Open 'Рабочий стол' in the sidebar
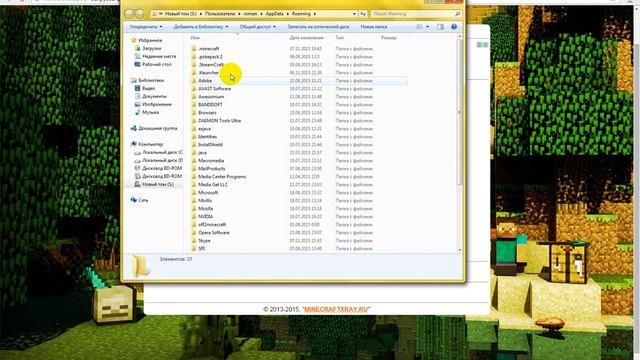Screen dimensions: 640x360 157,64
